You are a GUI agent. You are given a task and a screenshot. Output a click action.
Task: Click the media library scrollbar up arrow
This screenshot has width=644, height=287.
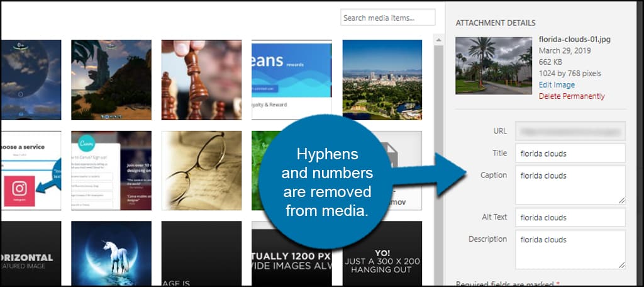438,40
